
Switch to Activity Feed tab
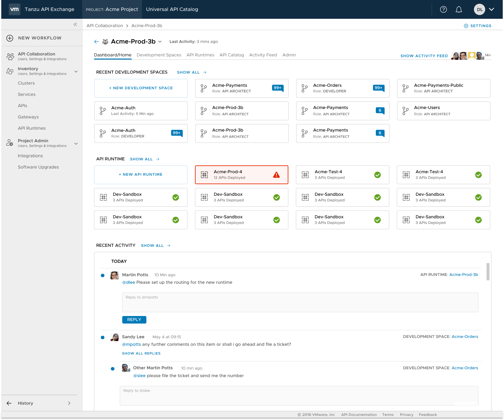coord(263,55)
